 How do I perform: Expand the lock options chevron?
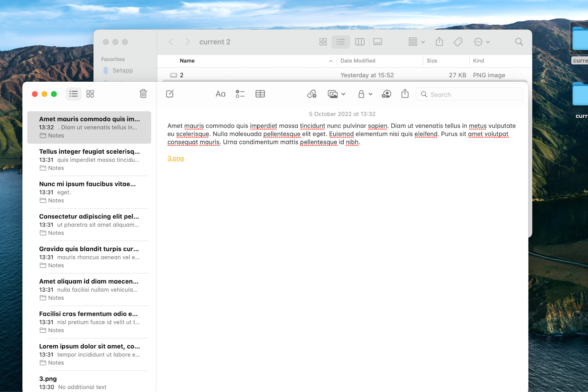[370, 94]
